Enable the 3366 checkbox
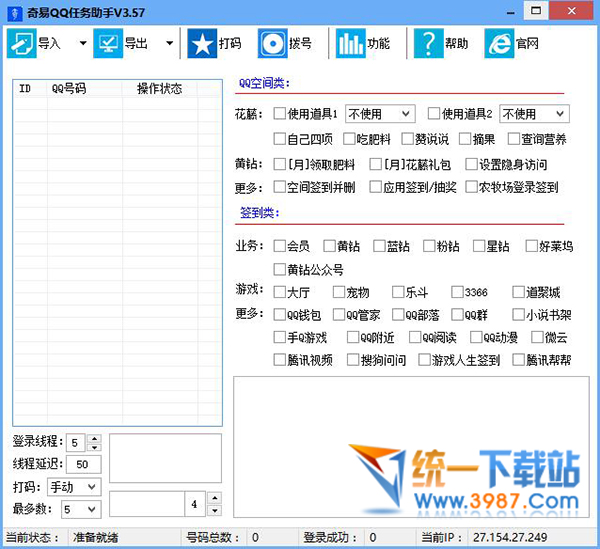Viewport: 600px width, 549px height. tap(457, 292)
